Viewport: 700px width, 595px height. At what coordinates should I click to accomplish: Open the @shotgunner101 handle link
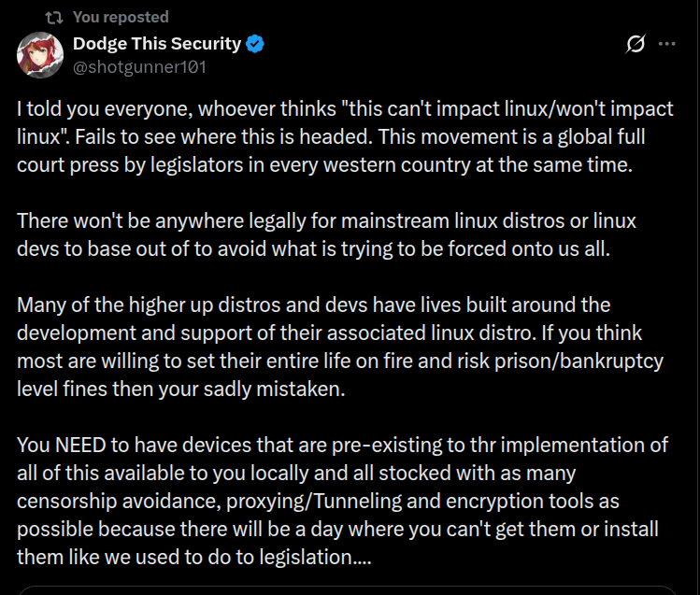[x=139, y=66]
